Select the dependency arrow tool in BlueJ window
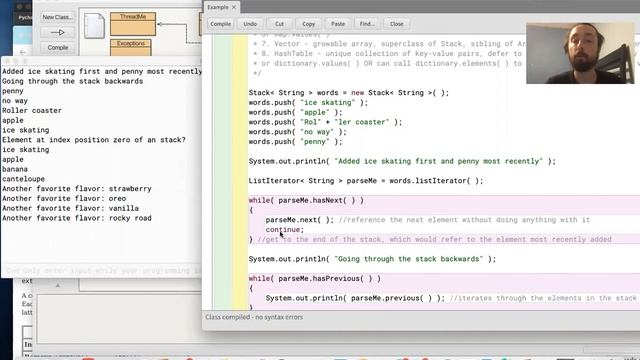 tap(58, 32)
